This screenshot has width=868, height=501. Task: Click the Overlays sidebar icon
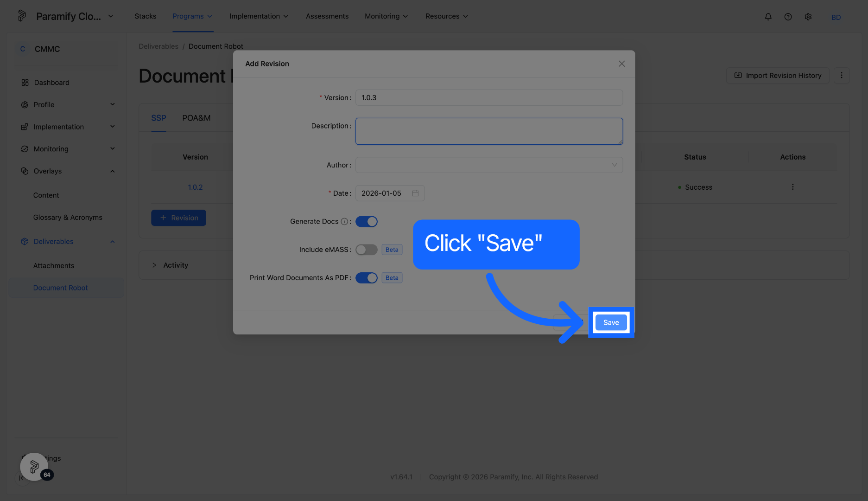[25, 171]
